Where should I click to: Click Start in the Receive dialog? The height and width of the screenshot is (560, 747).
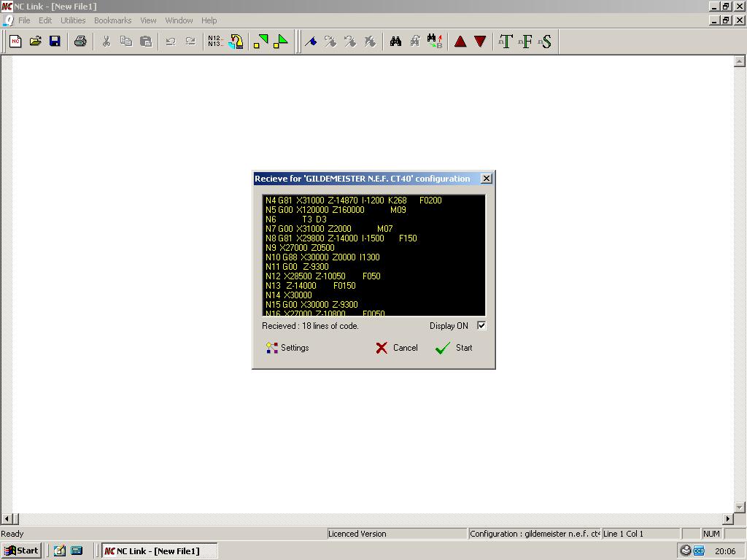(454, 348)
